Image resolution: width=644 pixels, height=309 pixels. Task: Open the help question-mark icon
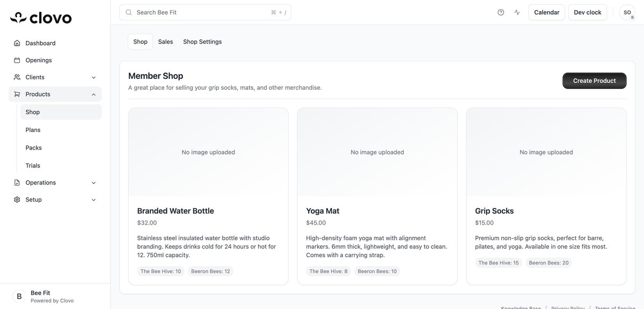click(x=500, y=11)
